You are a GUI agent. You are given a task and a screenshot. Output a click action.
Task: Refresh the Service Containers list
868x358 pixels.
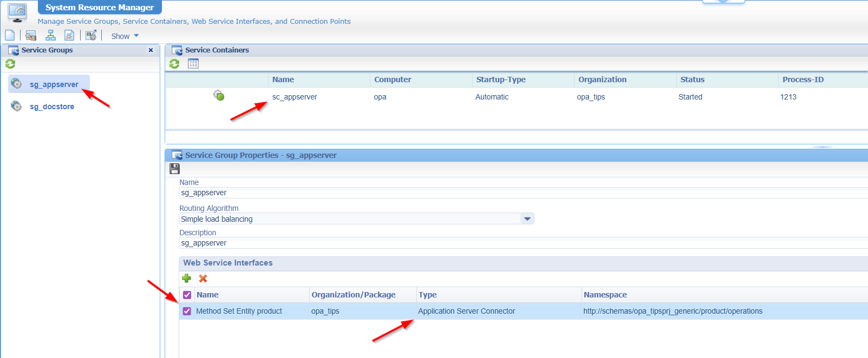tap(174, 64)
